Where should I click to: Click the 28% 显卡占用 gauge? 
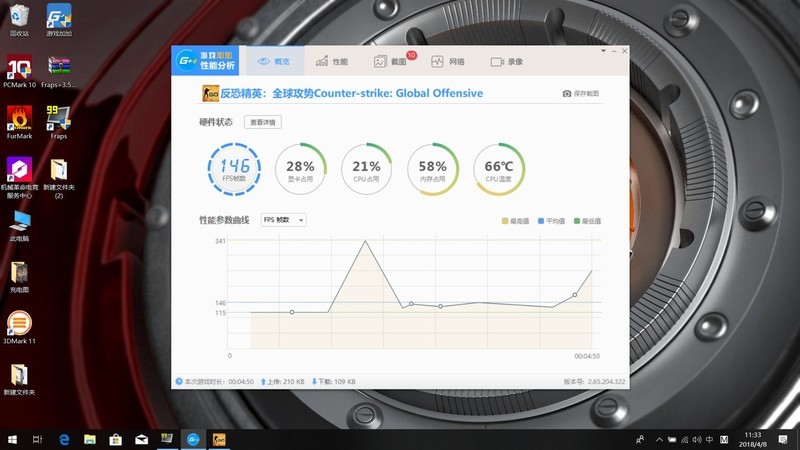click(301, 169)
